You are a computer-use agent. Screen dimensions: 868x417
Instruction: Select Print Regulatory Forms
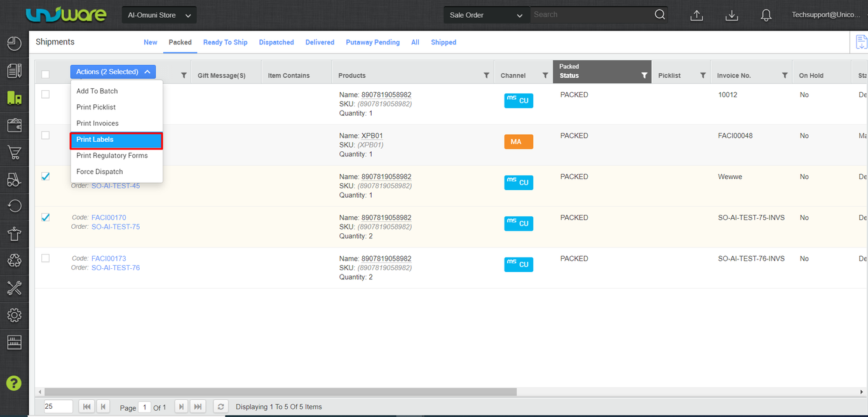click(x=117, y=156)
